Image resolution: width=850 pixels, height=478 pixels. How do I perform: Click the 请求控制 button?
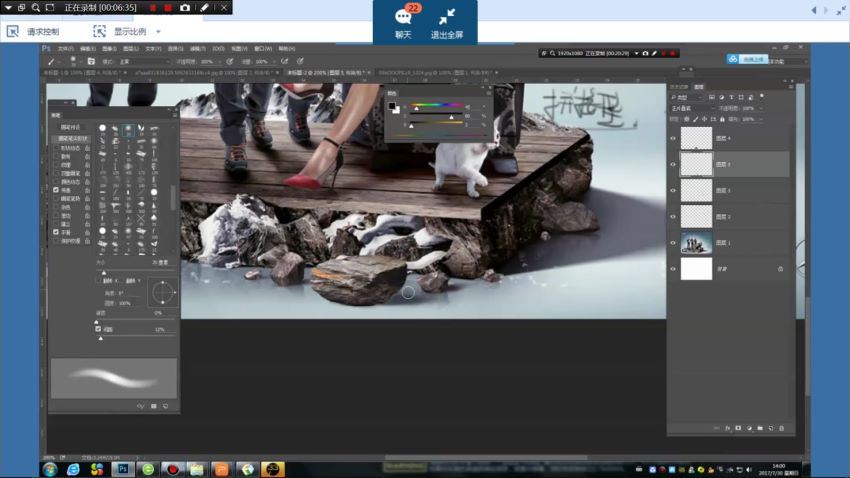[33, 32]
